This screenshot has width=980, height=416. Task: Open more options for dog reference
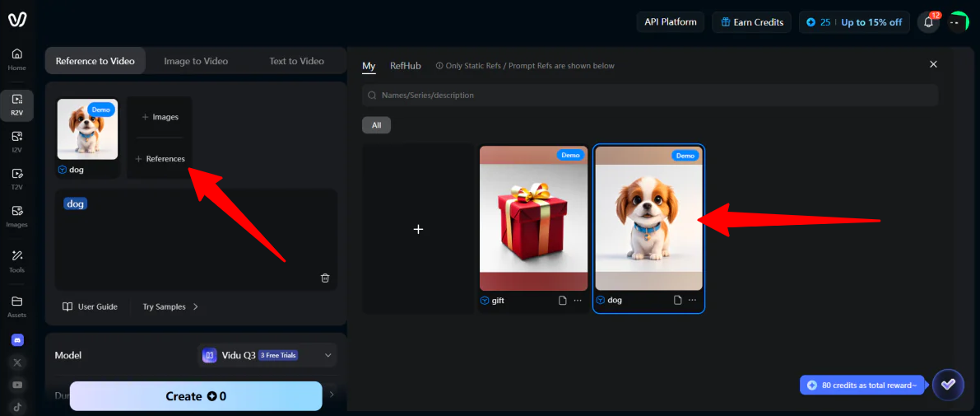pyautogui.click(x=693, y=301)
